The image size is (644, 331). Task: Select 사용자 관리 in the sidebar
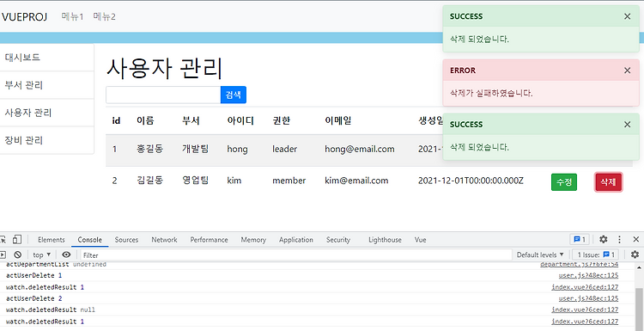(47, 113)
